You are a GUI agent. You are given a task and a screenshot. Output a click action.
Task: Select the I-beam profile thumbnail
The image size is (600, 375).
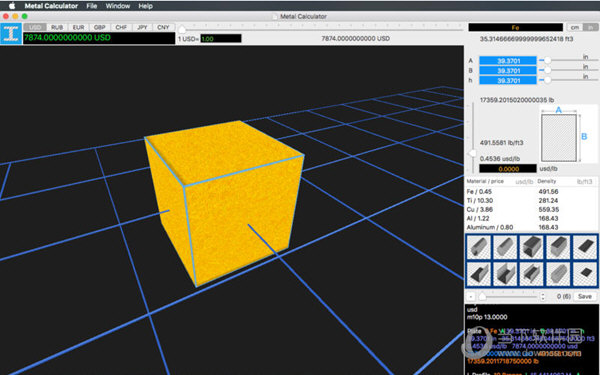(x=532, y=274)
